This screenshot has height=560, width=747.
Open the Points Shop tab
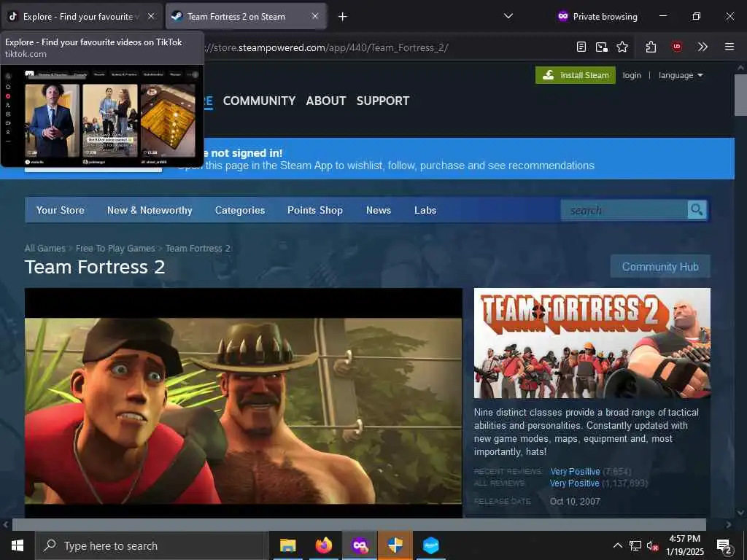coord(315,210)
